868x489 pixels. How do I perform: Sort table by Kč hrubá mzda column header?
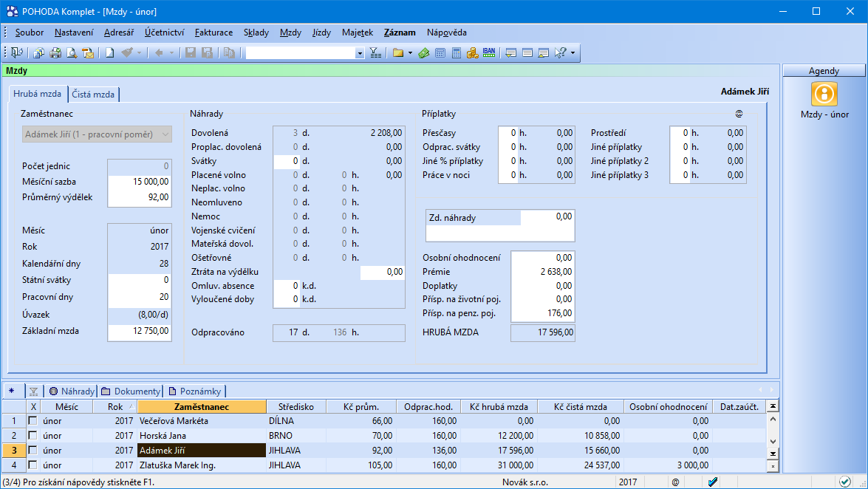pos(499,406)
